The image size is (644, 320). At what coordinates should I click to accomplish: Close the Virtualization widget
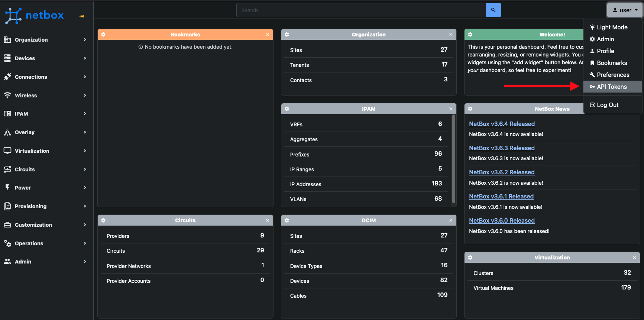pyautogui.click(x=634, y=258)
